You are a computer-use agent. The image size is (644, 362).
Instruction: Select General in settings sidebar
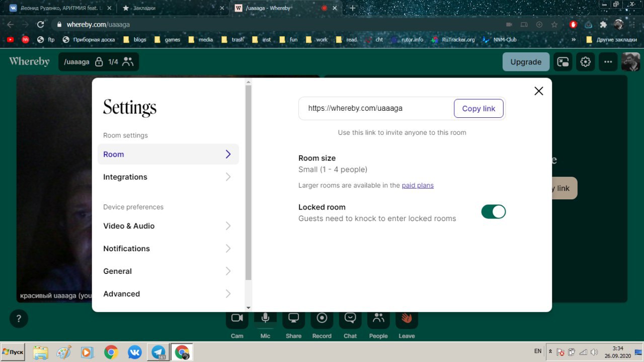click(168, 271)
